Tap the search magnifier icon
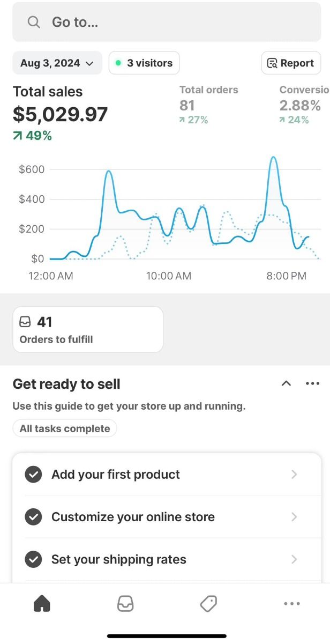The image size is (330, 644). (x=34, y=22)
